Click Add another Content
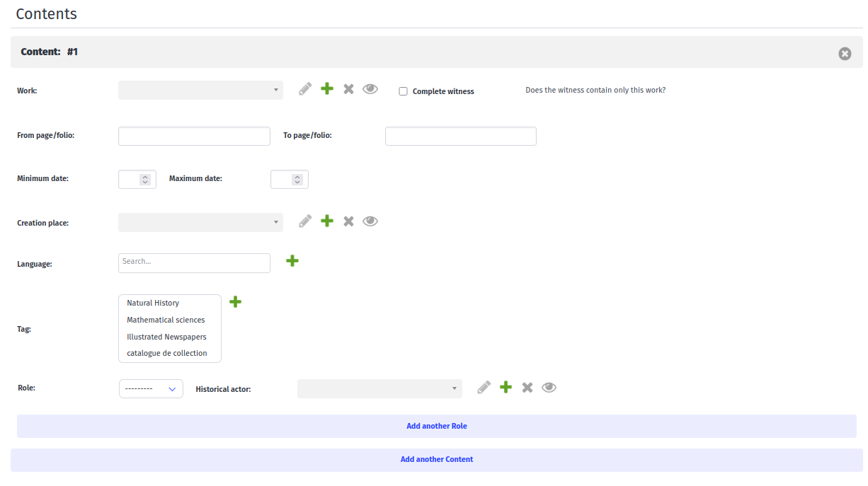 [436, 459]
